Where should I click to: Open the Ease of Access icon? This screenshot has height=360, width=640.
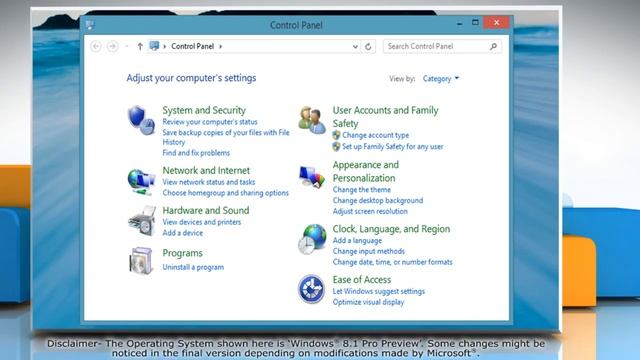pyautogui.click(x=311, y=289)
